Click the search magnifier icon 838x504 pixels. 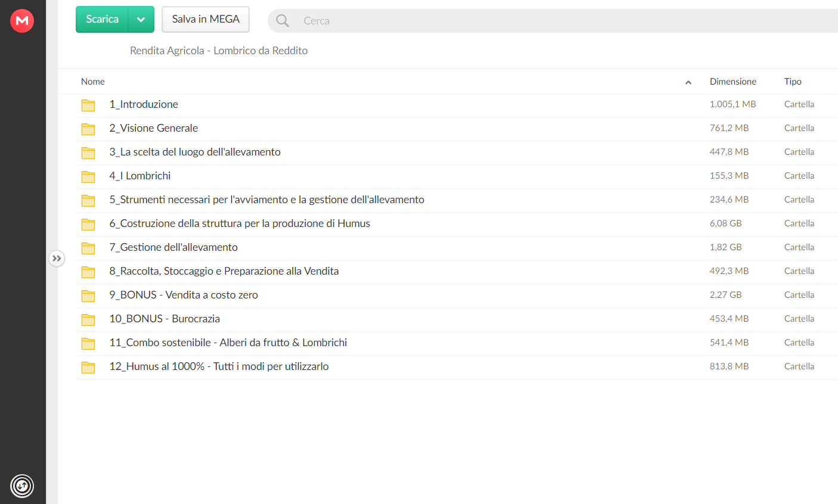coord(283,21)
